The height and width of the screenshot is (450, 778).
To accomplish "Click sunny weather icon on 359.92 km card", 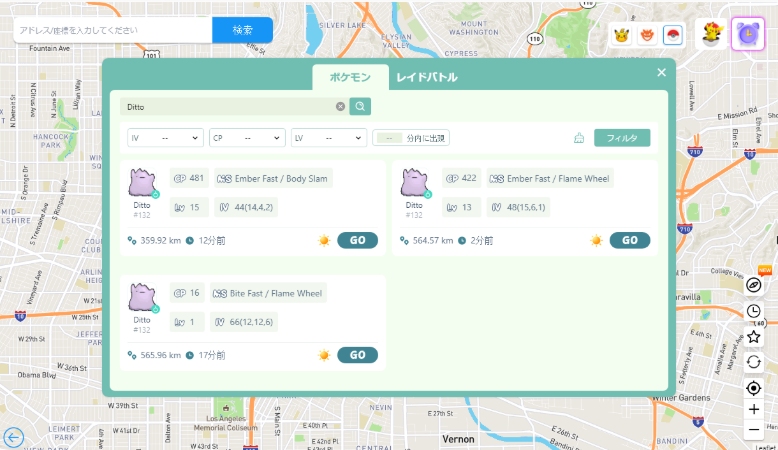I will 324,241.
